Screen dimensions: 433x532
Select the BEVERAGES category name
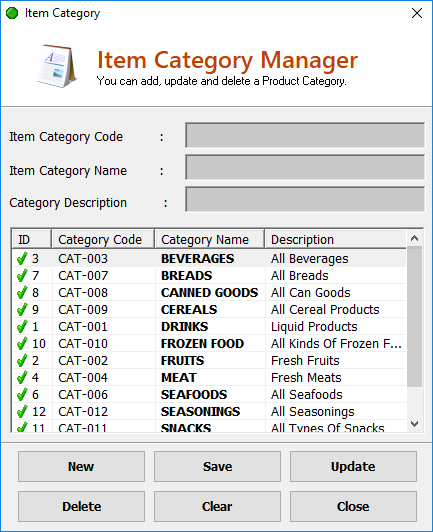tap(197, 259)
